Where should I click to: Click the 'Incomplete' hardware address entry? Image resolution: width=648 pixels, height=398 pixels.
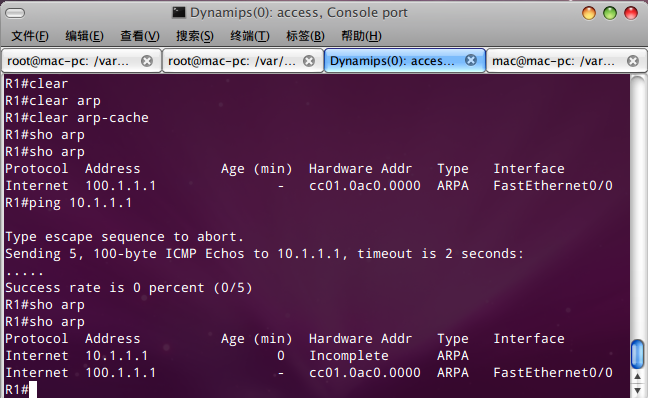coord(349,355)
